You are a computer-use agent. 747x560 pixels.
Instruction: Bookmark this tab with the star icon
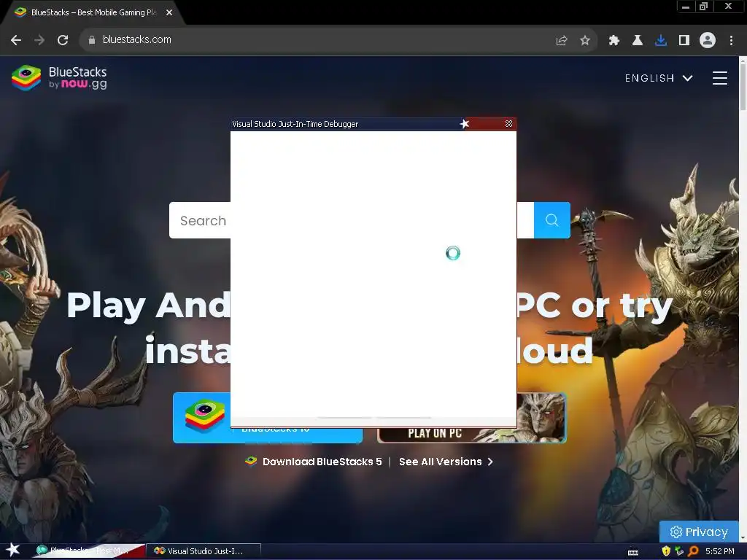point(585,41)
